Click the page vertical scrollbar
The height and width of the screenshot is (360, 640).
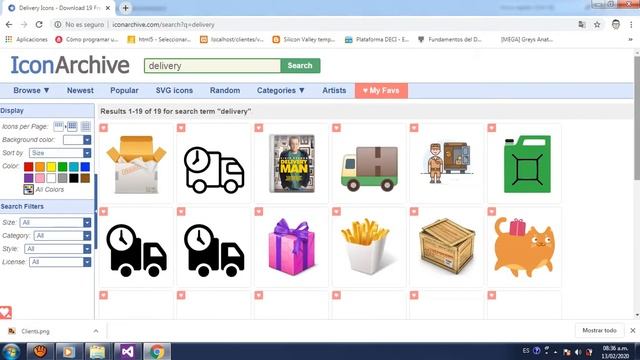point(636,118)
